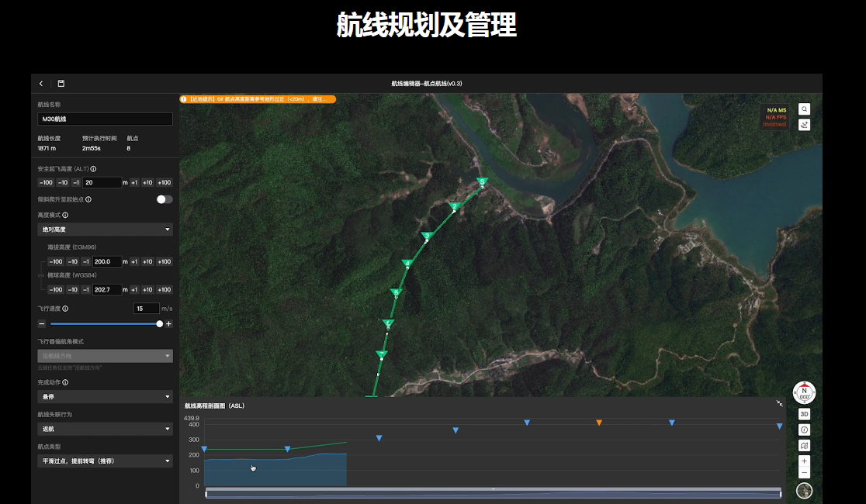866x504 pixels.
Task: Click the back arrow in the route editor header
Action: point(41,84)
